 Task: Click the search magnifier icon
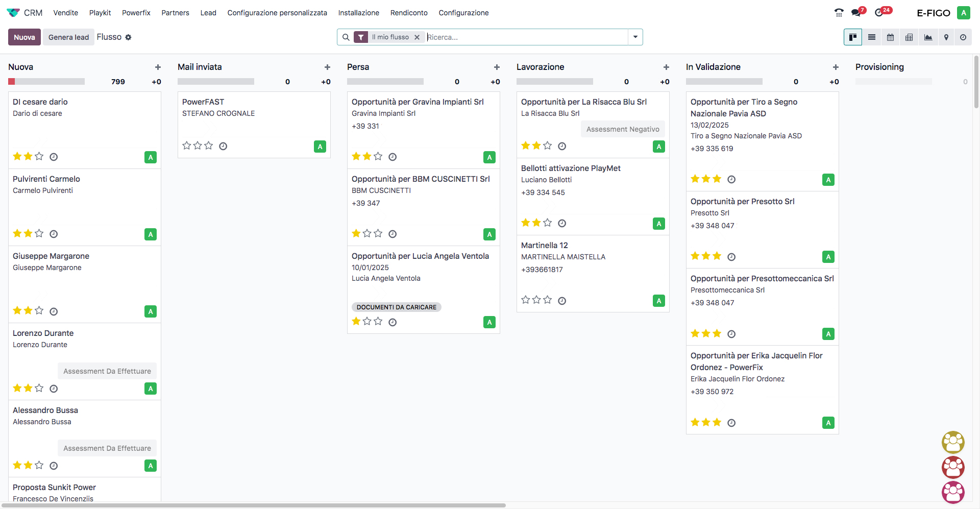[x=346, y=37]
